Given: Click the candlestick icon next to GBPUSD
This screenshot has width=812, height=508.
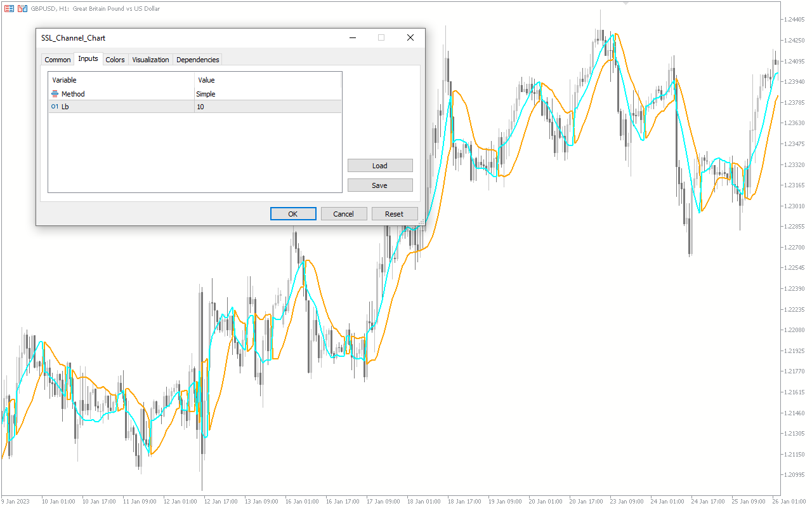Looking at the screenshot, I should pyautogui.click(x=22, y=9).
